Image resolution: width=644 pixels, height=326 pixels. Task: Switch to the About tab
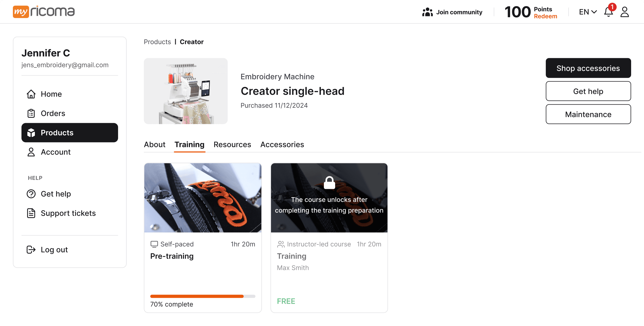pos(155,145)
